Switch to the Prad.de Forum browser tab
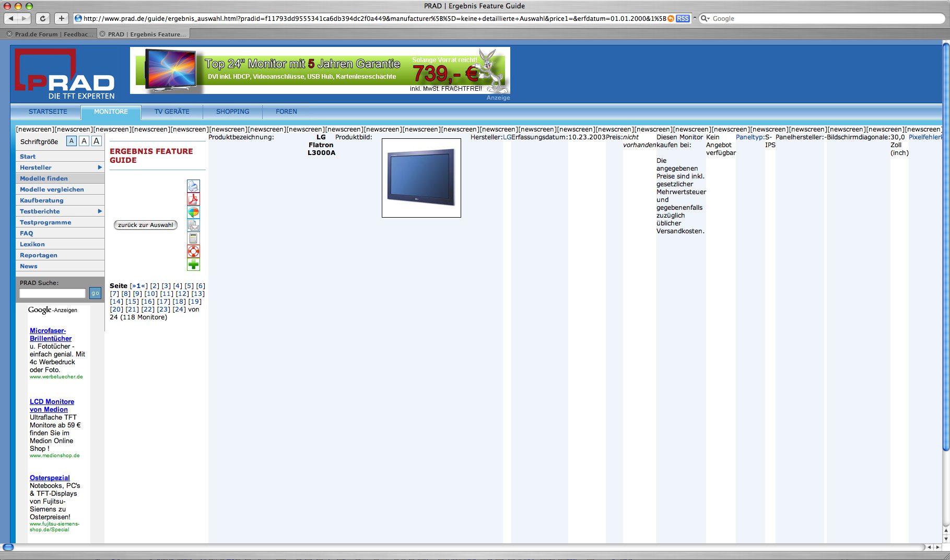950x560 pixels. [51, 34]
